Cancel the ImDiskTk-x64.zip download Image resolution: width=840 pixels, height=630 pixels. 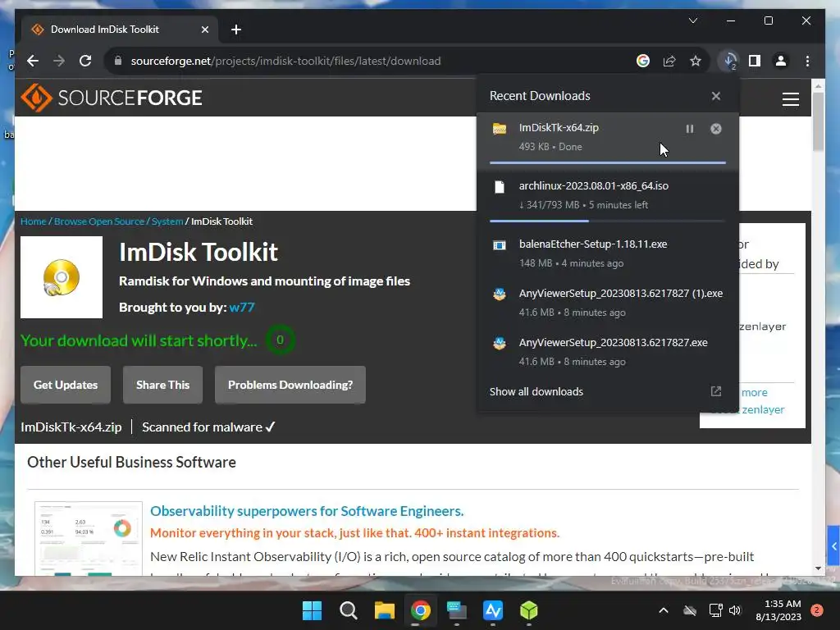pos(715,129)
